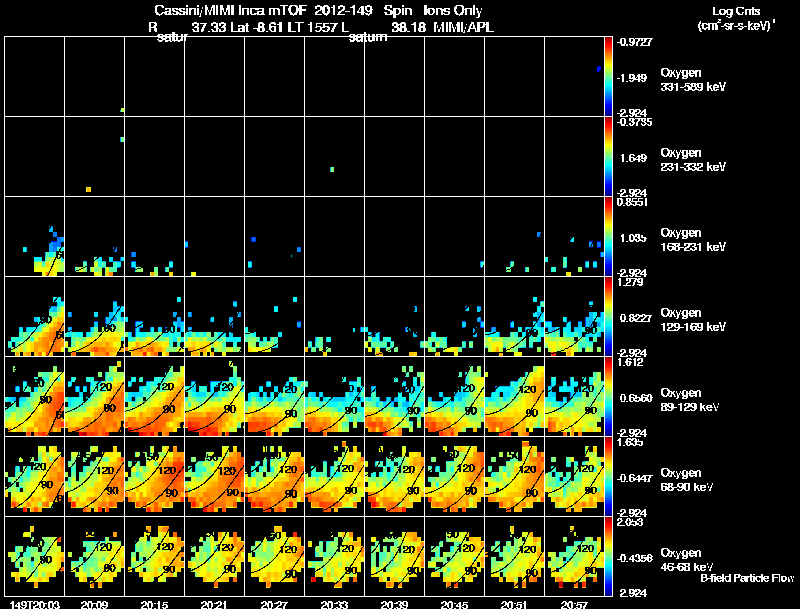This screenshot has width=800, height=609.
Task: Click the B-field Particle Flow label
Action: (747, 578)
